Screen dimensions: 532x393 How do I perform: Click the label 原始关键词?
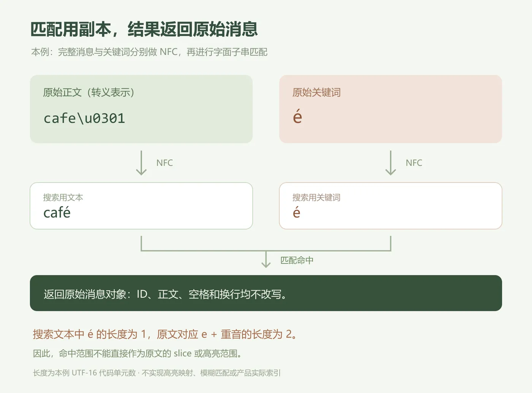(317, 92)
